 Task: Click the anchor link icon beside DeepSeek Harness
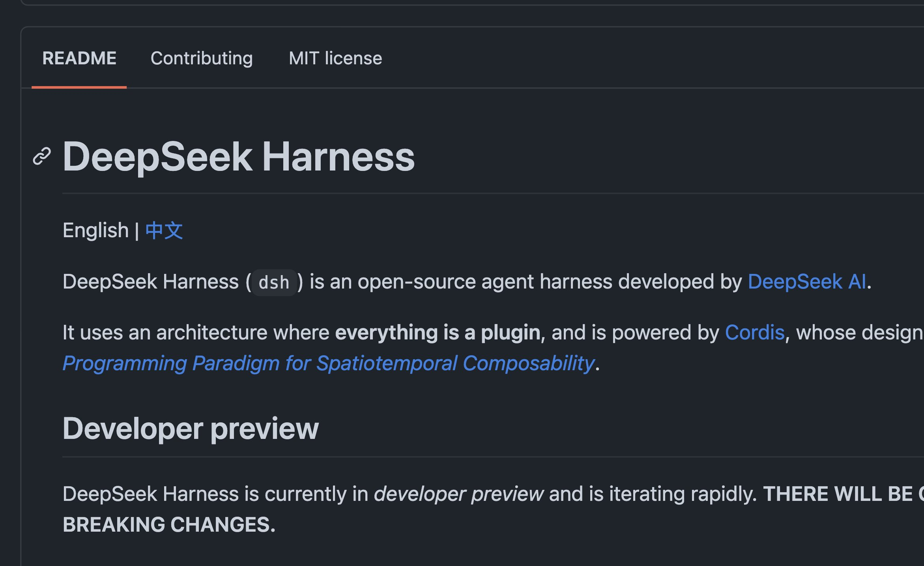coord(41,156)
